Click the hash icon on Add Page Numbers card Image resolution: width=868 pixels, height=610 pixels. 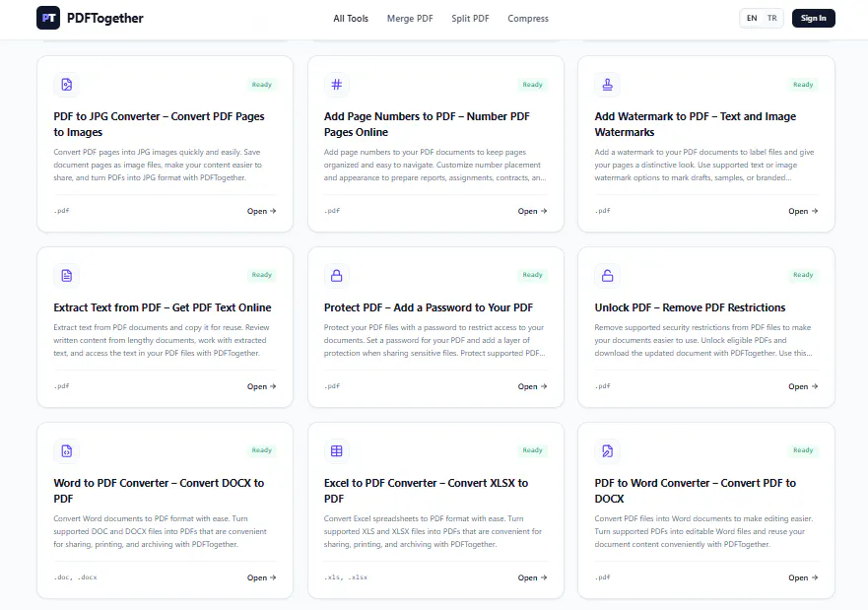tap(337, 85)
